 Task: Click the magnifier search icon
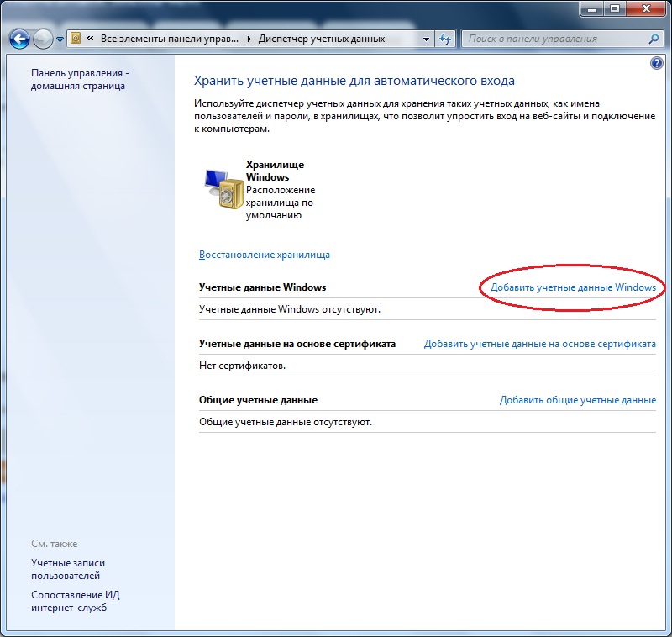[x=654, y=39]
